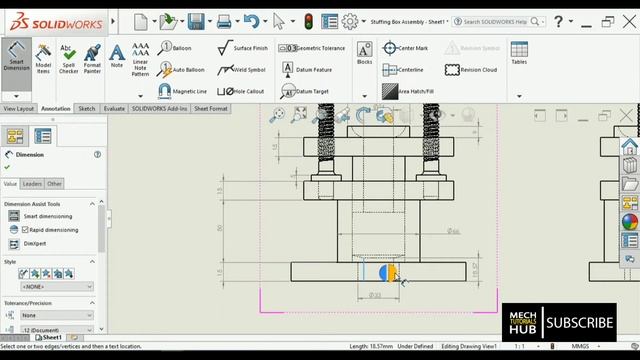Viewport: 640px width, 360px height.
Task: Insert a Magnetic Line
Action: (182, 91)
